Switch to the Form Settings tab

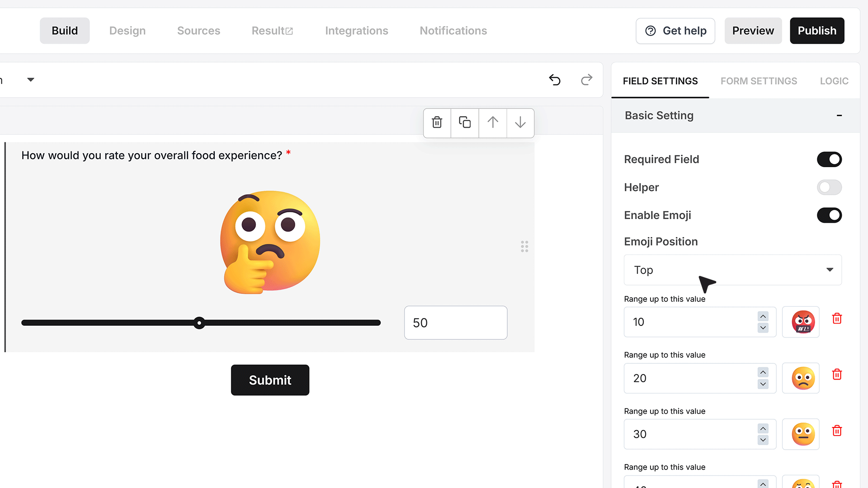(x=759, y=81)
